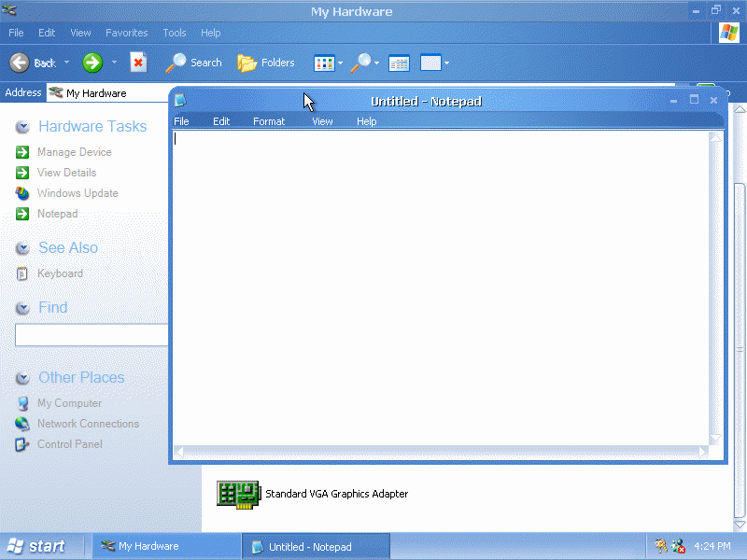The height and width of the screenshot is (560, 747).
Task: Open the View menu in Notepad
Action: pyautogui.click(x=322, y=121)
